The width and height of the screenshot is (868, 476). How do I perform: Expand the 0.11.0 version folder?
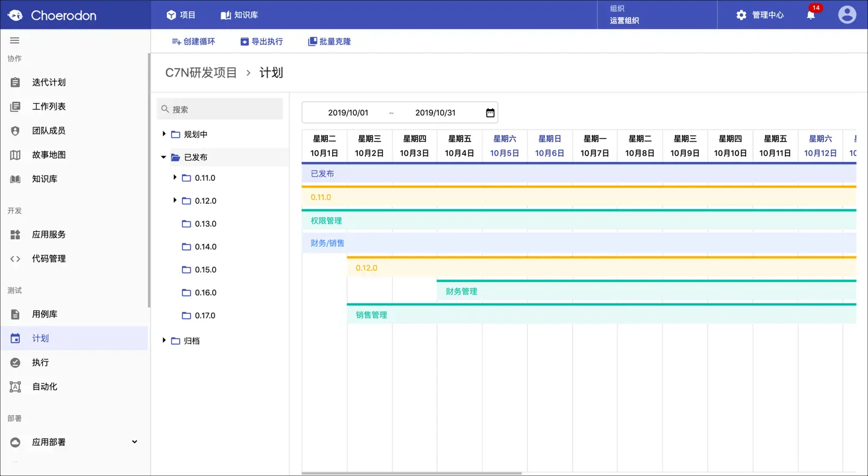pyautogui.click(x=175, y=177)
